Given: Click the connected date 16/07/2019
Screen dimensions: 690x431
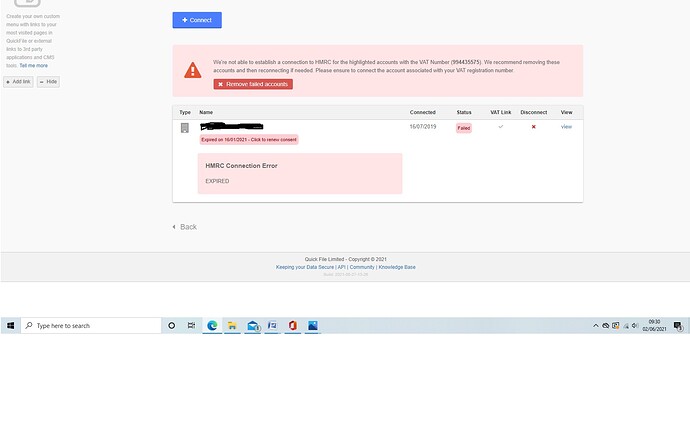Looking at the screenshot, I should point(423,127).
